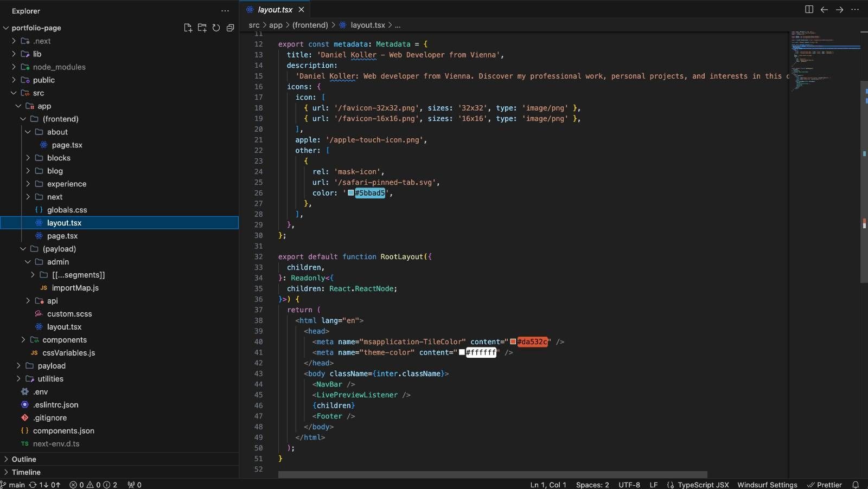Click the New Folder icon in Explorer

click(202, 28)
